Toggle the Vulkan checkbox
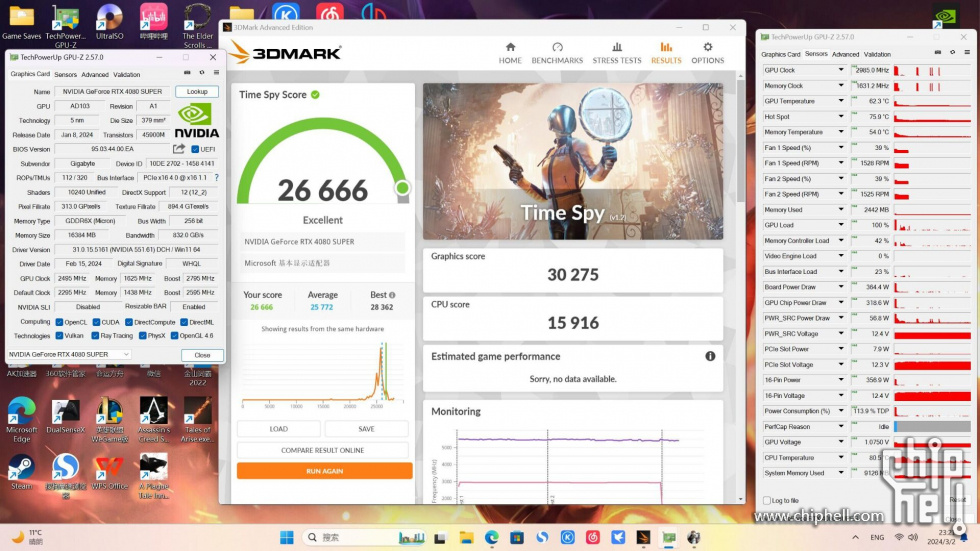The width and height of the screenshot is (980, 551). pyautogui.click(x=59, y=336)
